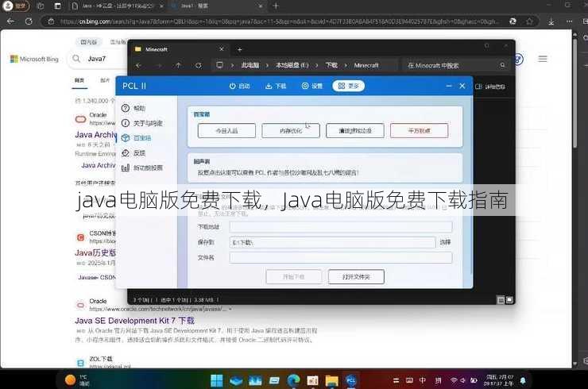Click the Microsoft Bing logo
This screenshot has width=588, height=389.
tap(34, 59)
